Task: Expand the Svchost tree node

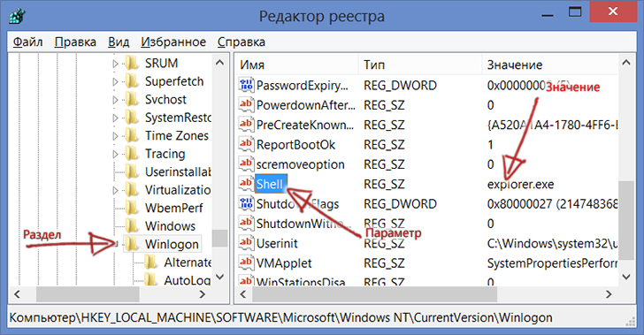Action: point(115,100)
